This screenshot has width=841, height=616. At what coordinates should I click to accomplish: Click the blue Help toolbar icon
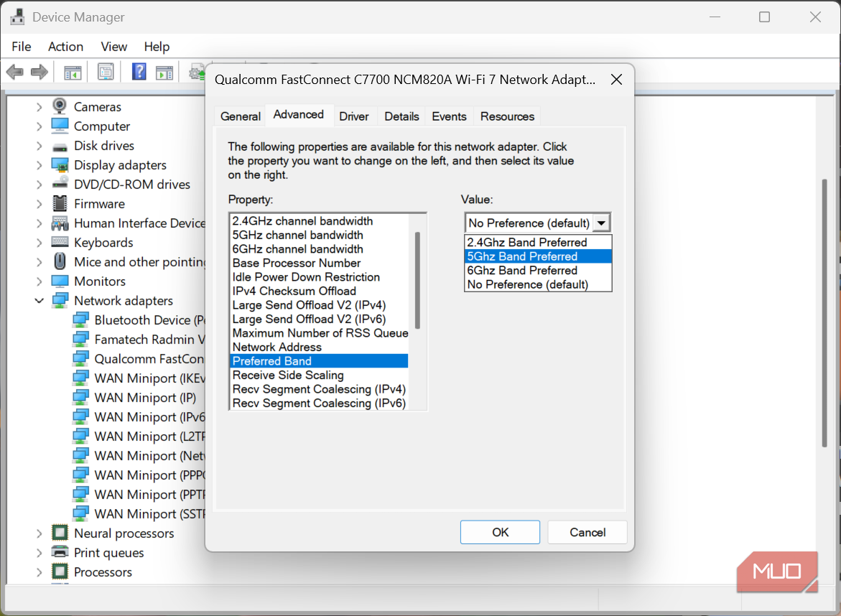coord(139,71)
